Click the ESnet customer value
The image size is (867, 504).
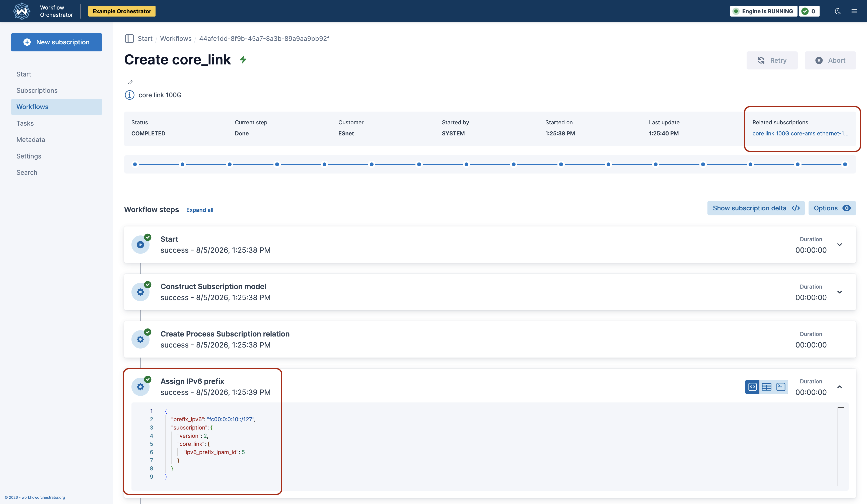click(346, 133)
